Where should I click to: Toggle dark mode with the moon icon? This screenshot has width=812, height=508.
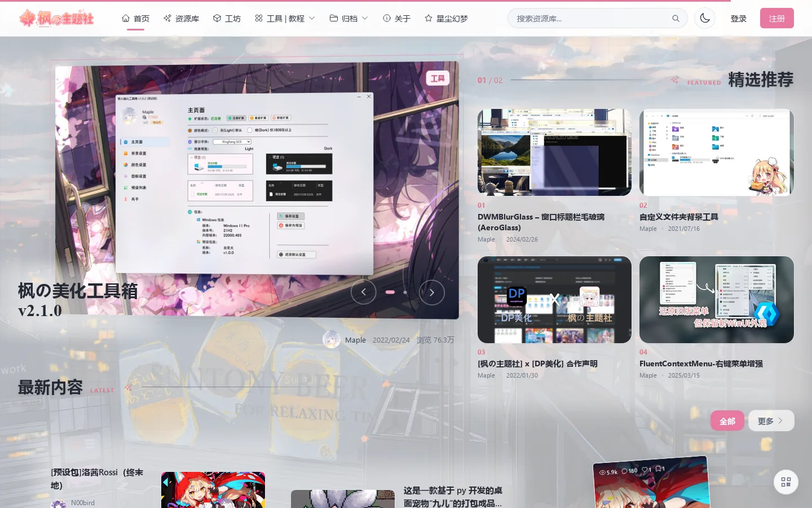[705, 18]
